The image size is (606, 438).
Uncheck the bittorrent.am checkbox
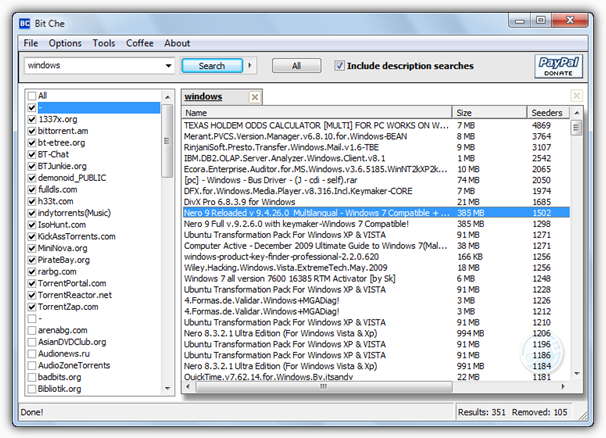[32, 131]
